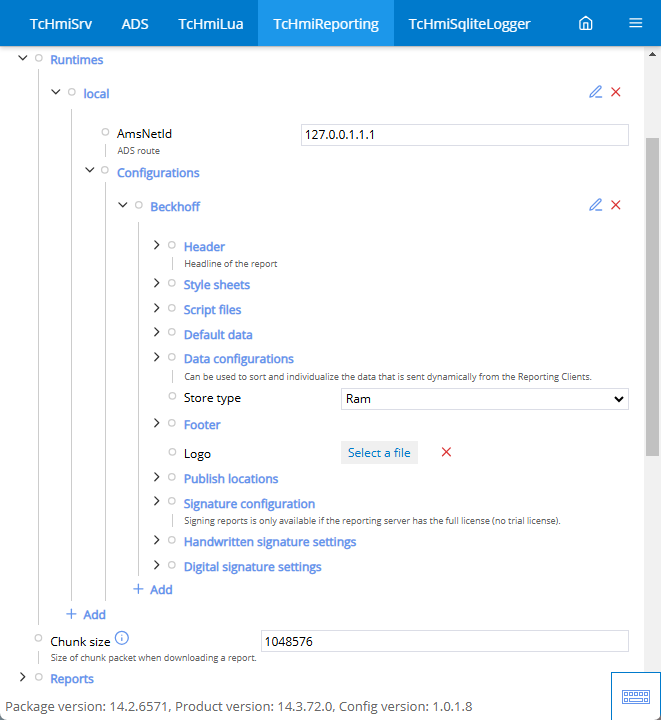Click the Package version status text
This screenshot has width=661, height=720.
239,706
